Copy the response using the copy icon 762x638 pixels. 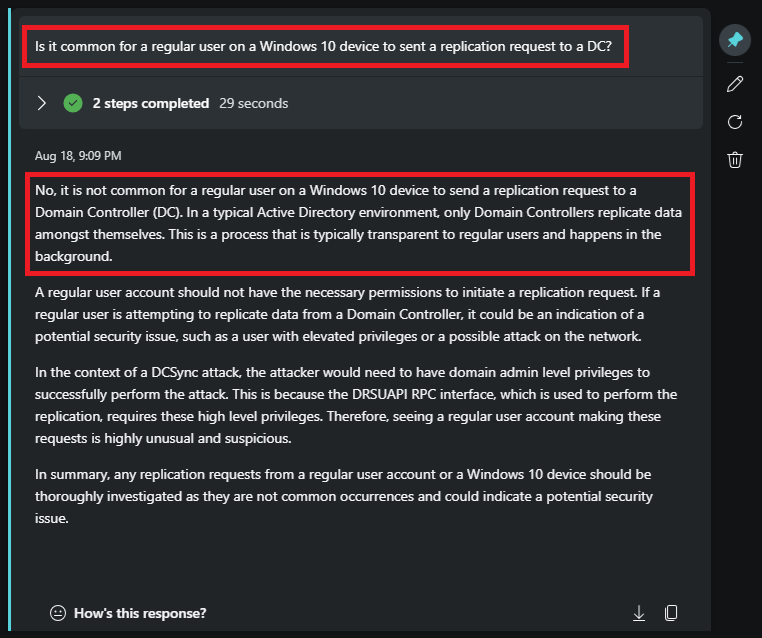coord(672,613)
